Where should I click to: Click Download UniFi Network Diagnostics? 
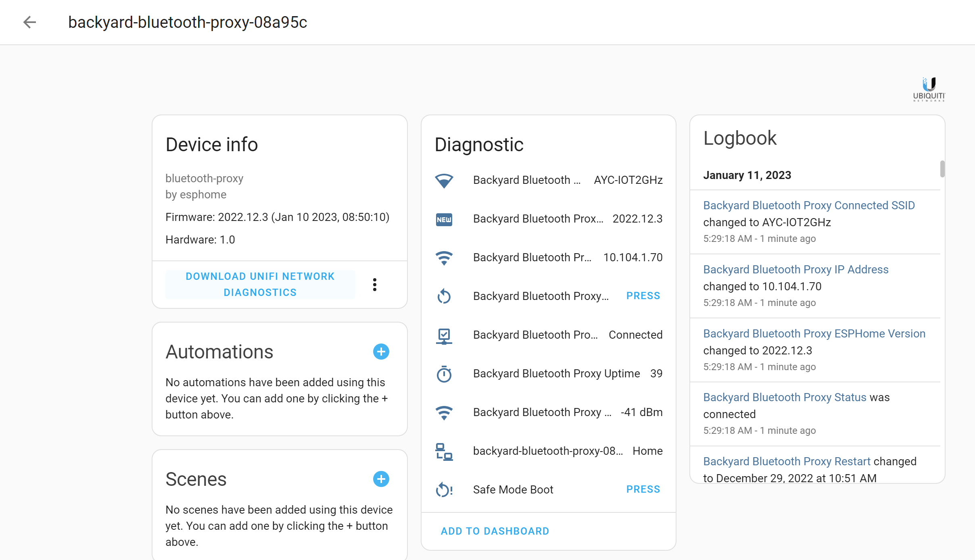(260, 284)
